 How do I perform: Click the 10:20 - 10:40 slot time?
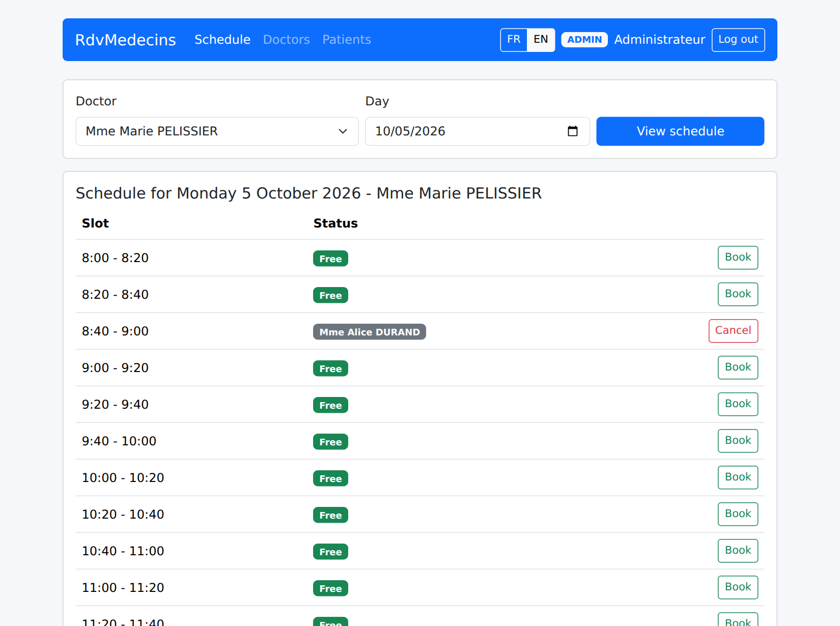pyautogui.click(x=123, y=515)
